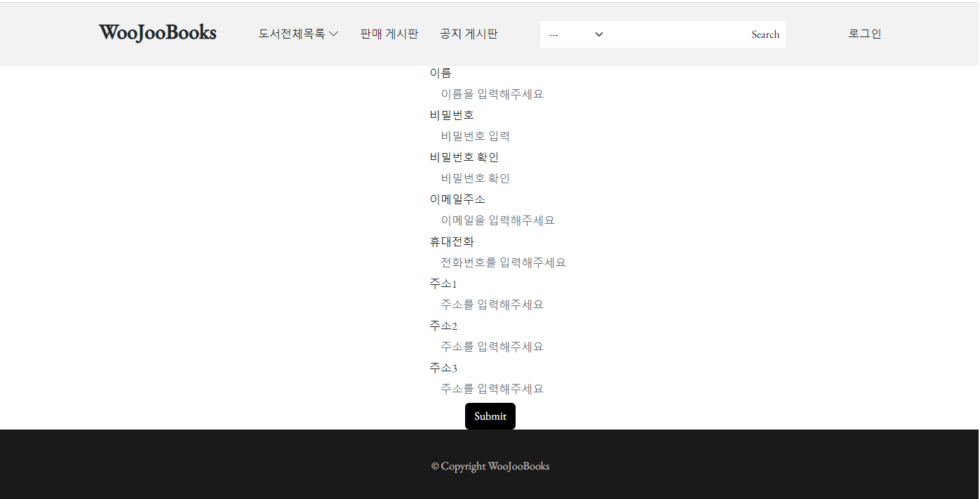
Task: Click the 이름 label
Action: 441,73
